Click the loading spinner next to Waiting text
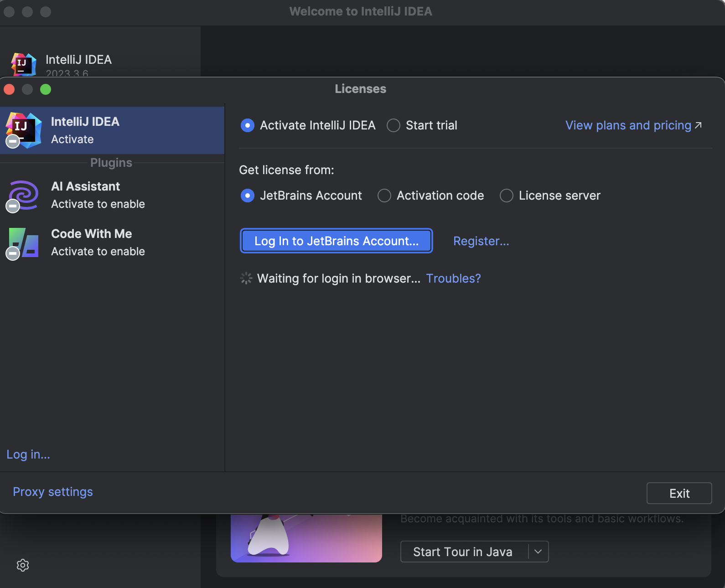 point(246,279)
